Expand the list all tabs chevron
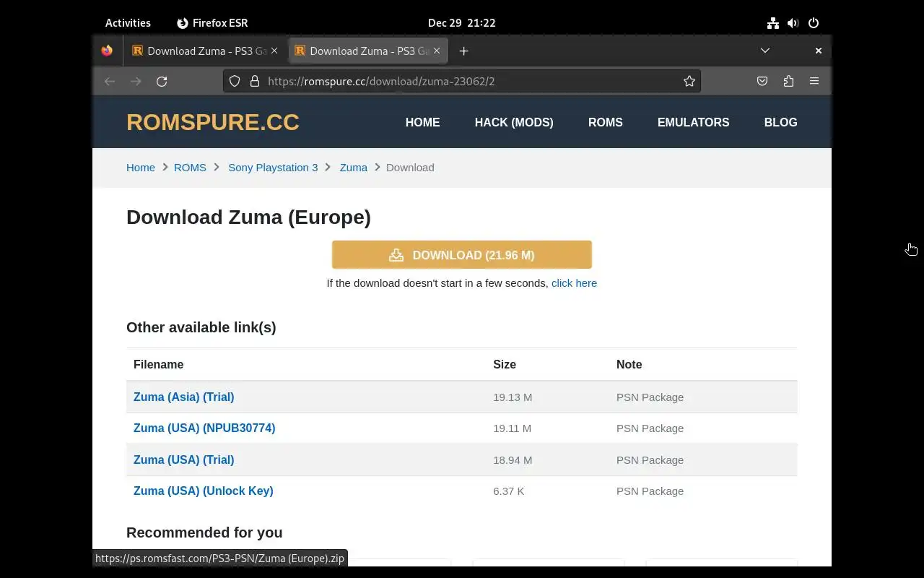The image size is (924, 578). point(765,51)
